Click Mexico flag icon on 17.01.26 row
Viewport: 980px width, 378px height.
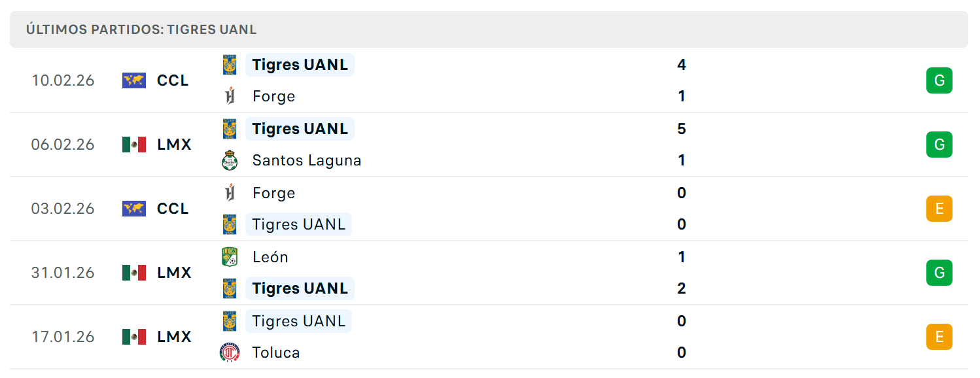pyautogui.click(x=134, y=337)
